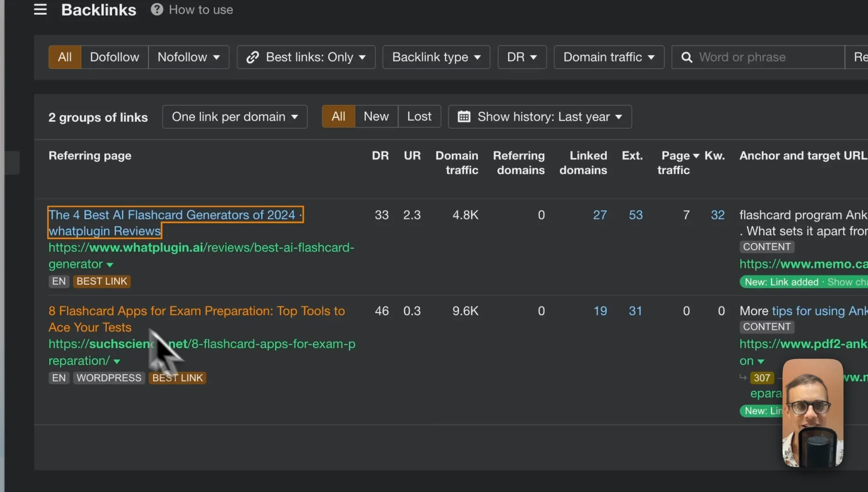
Task: Select the Dofollow filter
Action: coord(114,57)
